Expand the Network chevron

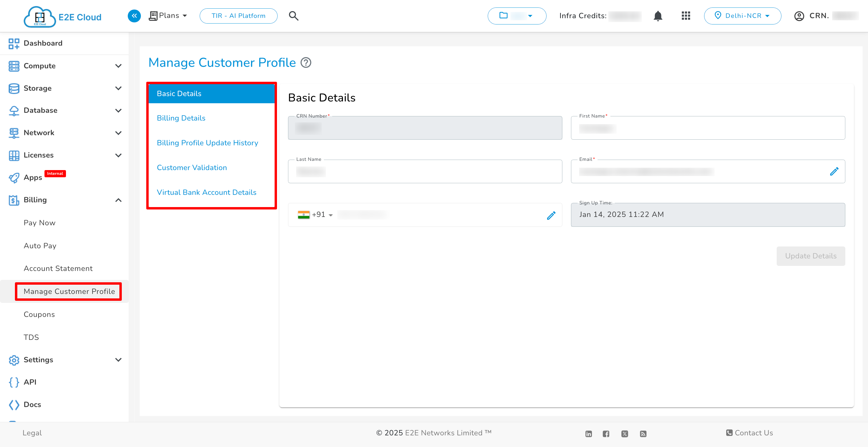click(x=118, y=133)
